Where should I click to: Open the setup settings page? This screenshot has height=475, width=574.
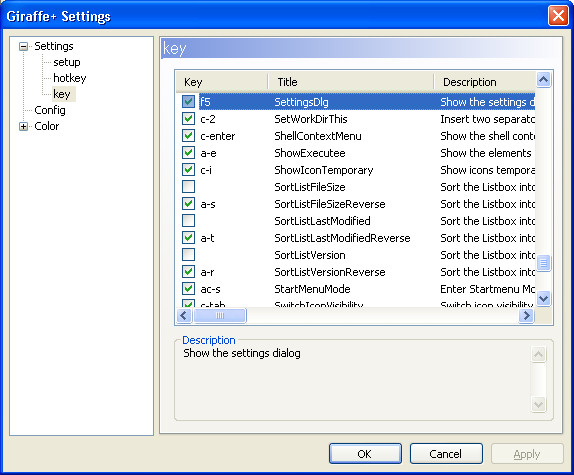coord(67,62)
